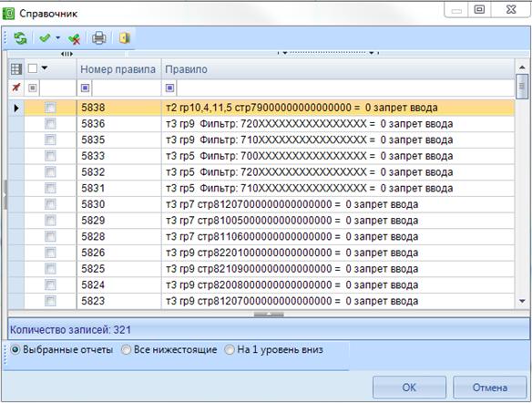Click filter condition icon under Номер правила
This screenshot has width=532, height=403.
[x=85, y=88]
